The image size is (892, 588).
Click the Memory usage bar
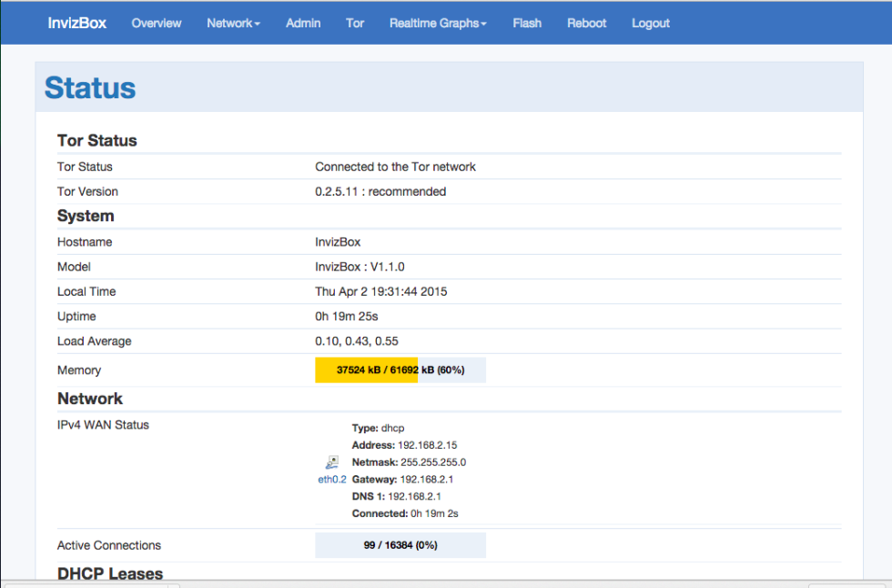tap(400, 370)
